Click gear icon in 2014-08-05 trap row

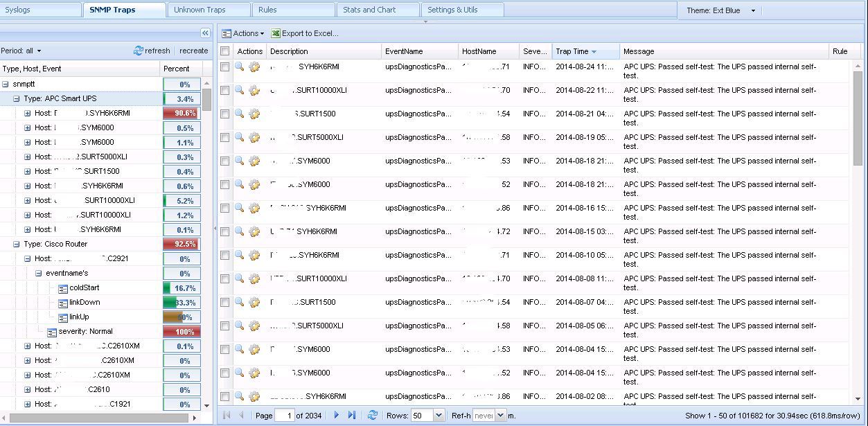tap(254, 326)
